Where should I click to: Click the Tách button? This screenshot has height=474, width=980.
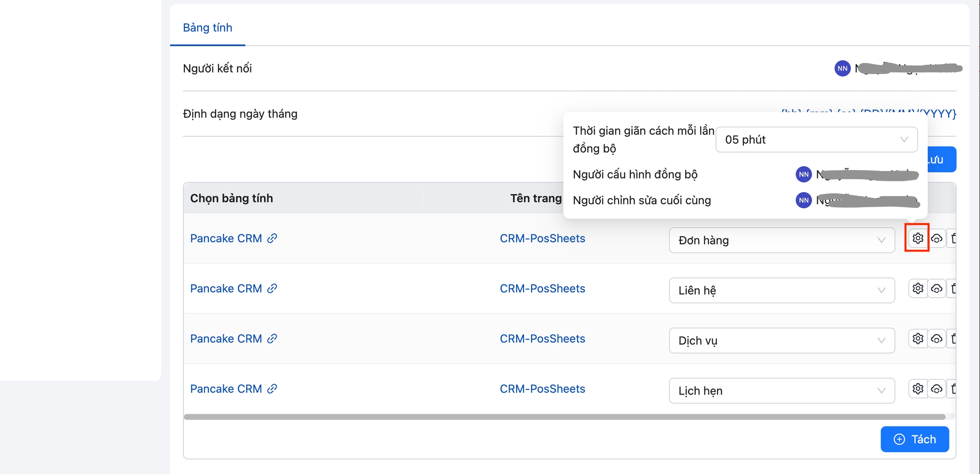pos(914,439)
